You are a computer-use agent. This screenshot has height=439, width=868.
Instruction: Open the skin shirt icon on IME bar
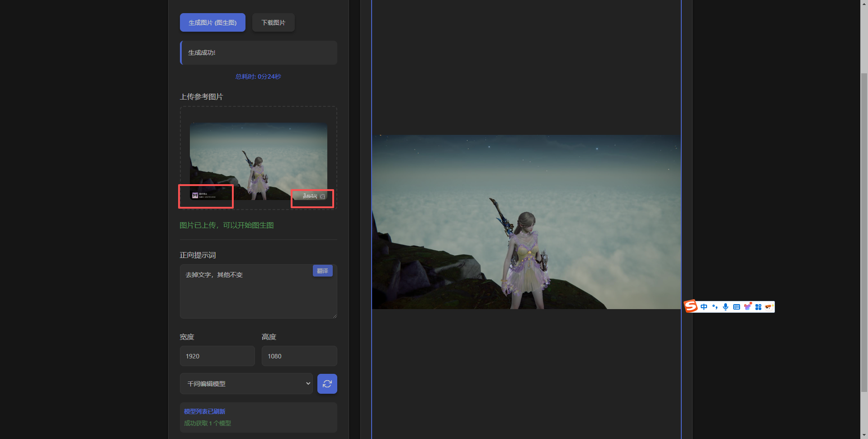[x=747, y=307]
